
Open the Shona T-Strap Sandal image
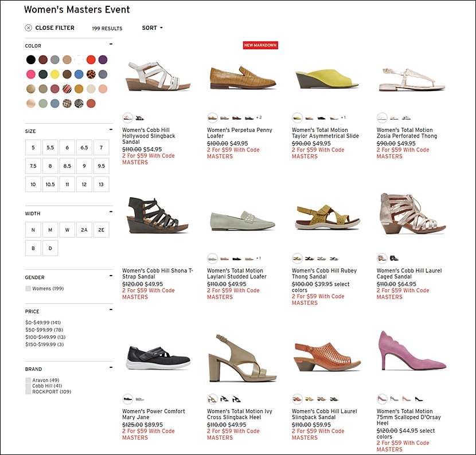[158, 215]
